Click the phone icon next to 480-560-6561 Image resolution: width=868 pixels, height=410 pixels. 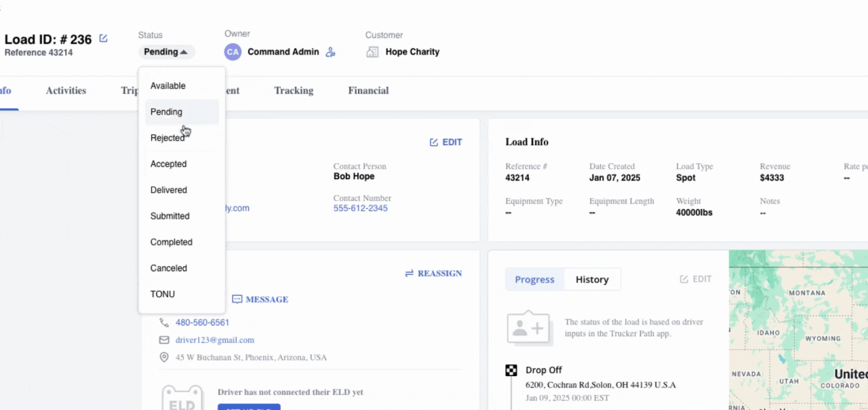tap(164, 322)
